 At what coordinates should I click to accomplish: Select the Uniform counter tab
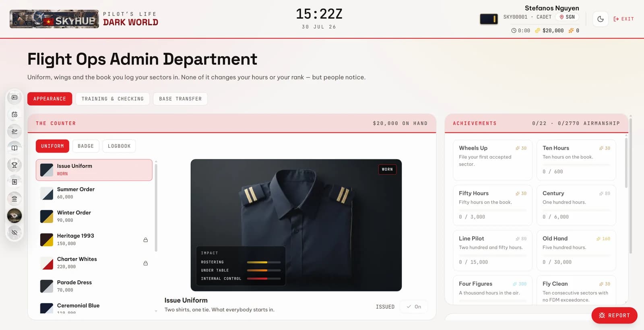click(x=52, y=146)
